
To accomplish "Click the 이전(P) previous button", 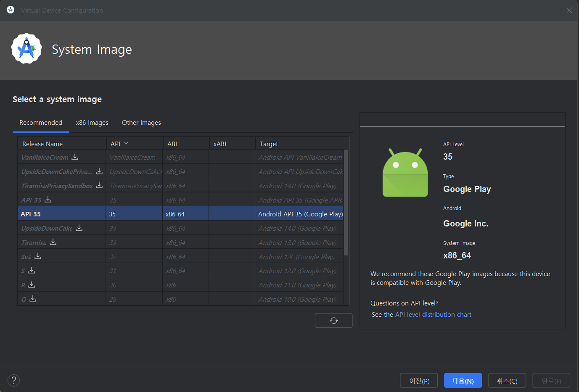I will click(419, 381).
